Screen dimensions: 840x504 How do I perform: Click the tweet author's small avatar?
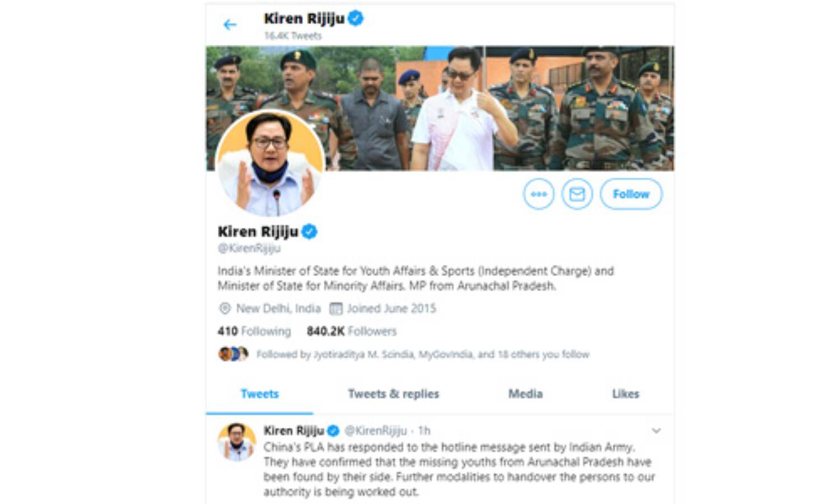(x=237, y=442)
